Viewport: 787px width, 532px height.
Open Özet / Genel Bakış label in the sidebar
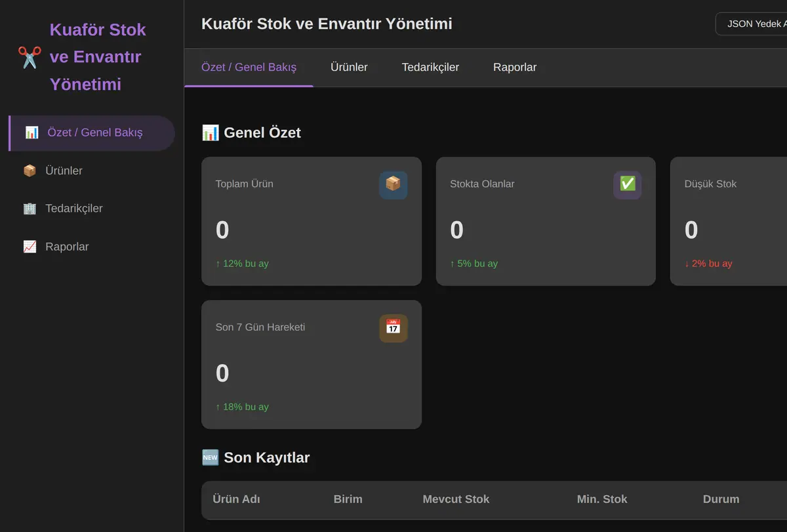[95, 133]
